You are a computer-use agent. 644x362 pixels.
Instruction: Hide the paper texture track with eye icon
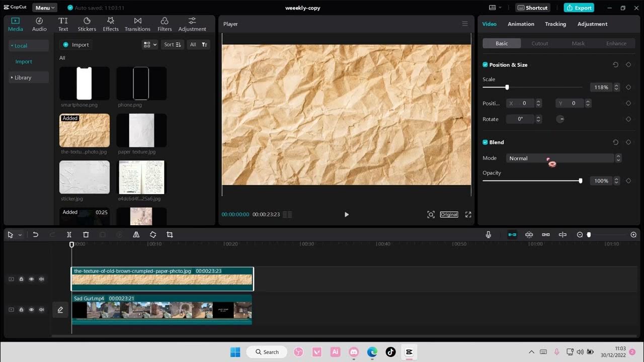click(31, 279)
